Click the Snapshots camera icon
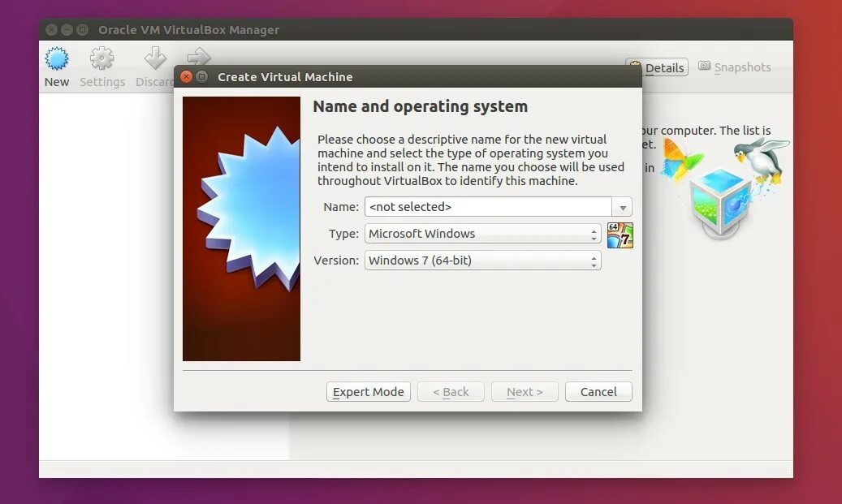The width and height of the screenshot is (842, 504). 704,66
